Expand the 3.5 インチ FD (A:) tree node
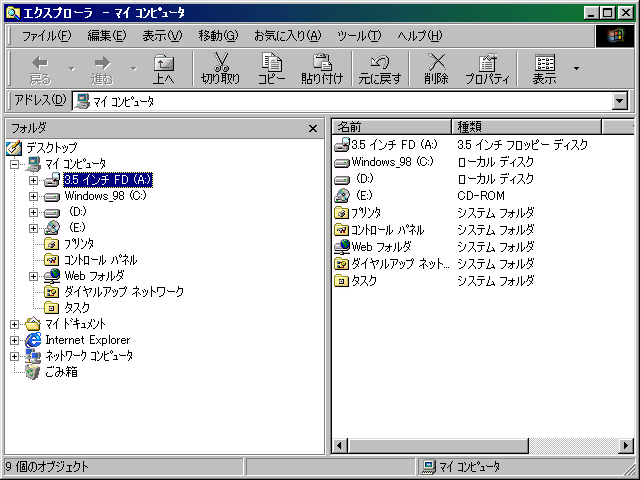 [x=33, y=180]
